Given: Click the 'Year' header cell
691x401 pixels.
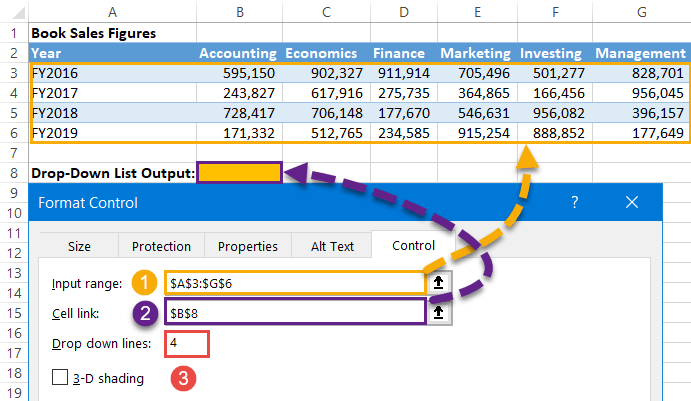Looking at the screenshot, I should click(112, 53).
